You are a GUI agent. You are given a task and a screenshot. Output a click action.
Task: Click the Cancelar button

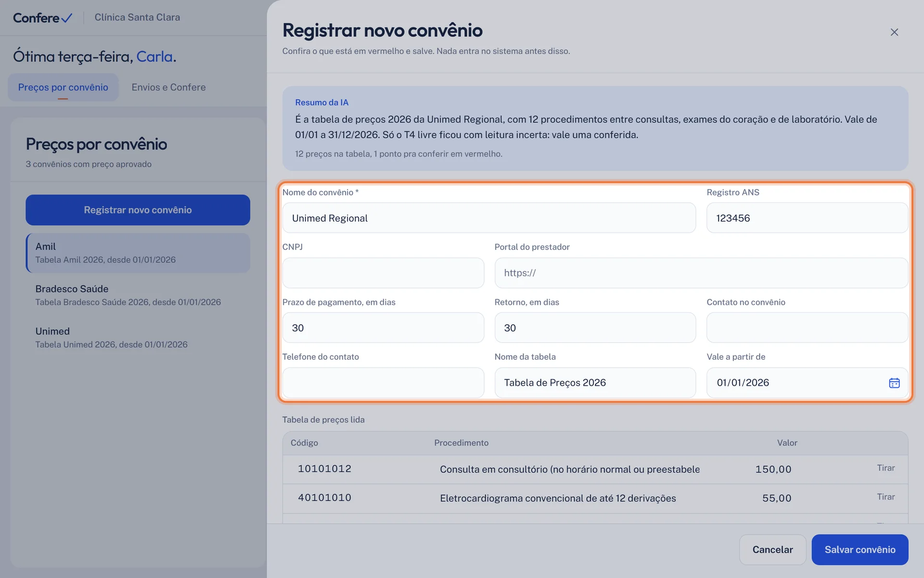pos(772,550)
